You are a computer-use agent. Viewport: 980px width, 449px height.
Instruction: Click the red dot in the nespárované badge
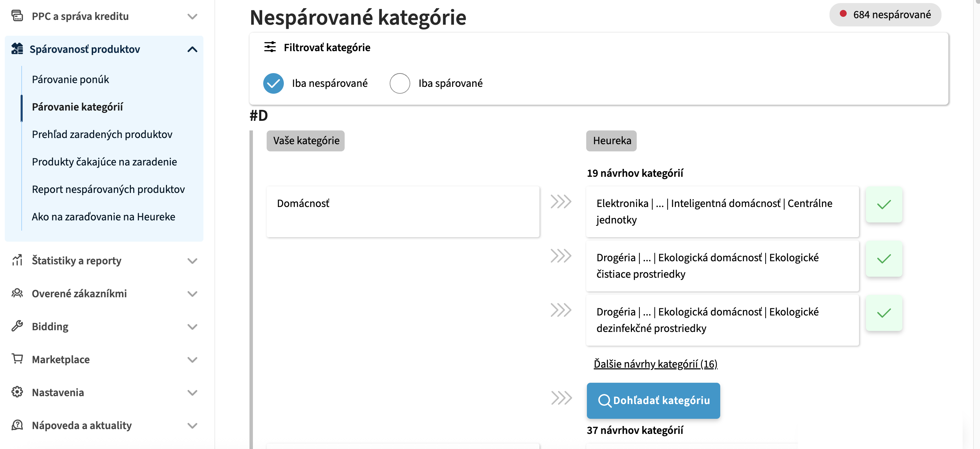point(843,14)
